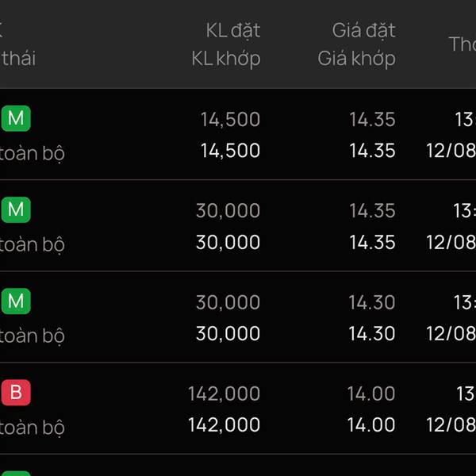Click the status text of the sell order

click(x=32, y=428)
